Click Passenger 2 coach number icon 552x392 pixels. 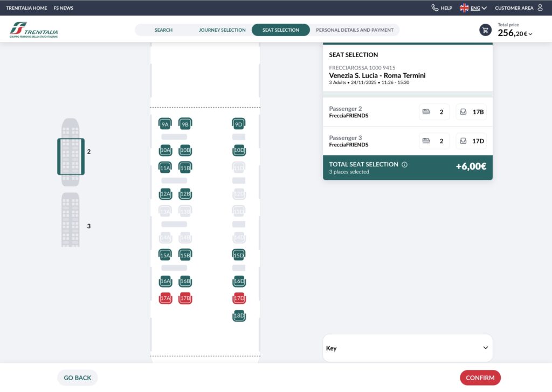coord(426,112)
